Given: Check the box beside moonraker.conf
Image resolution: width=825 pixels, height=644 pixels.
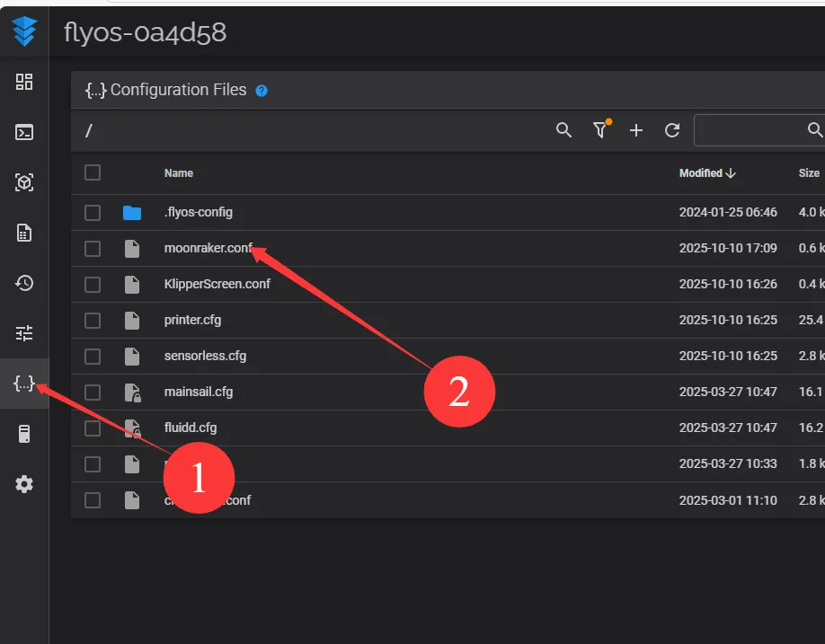Looking at the screenshot, I should [x=93, y=249].
